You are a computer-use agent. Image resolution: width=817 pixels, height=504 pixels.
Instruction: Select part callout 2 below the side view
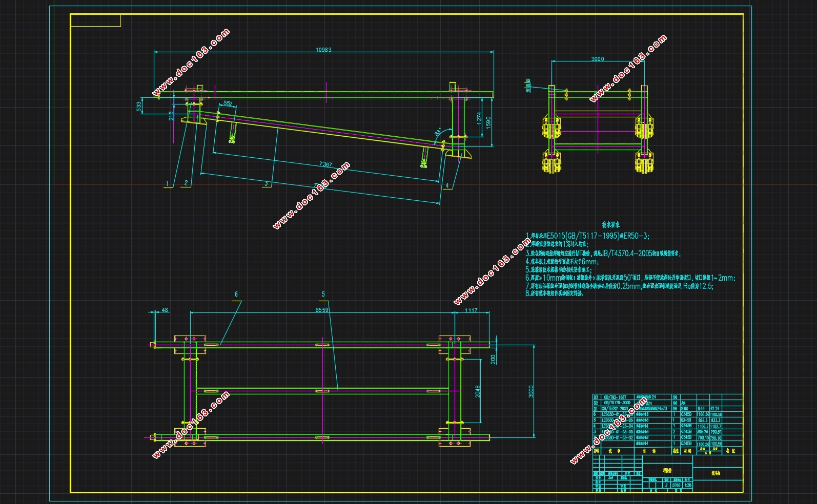pos(186,183)
